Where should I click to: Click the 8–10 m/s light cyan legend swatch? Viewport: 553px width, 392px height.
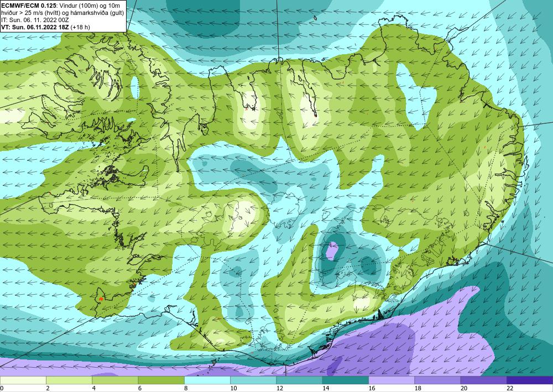pyautogui.click(x=207, y=380)
